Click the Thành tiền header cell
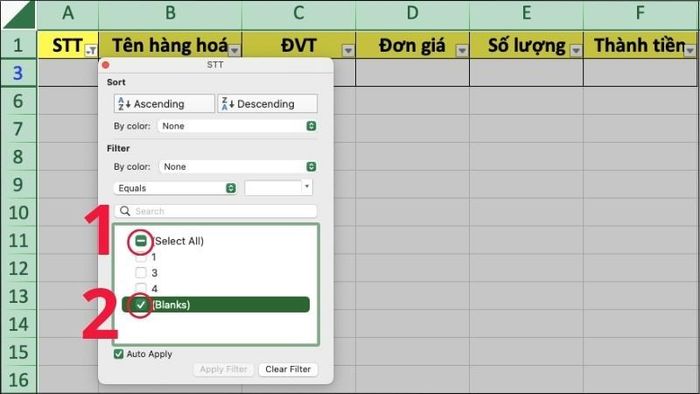This screenshot has width=700, height=394. click(x=640, y=45)
